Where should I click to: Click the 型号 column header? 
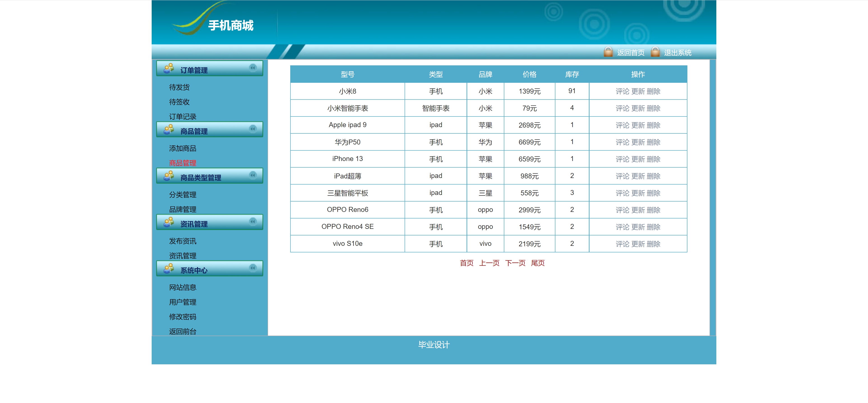[x=347, y=75]
